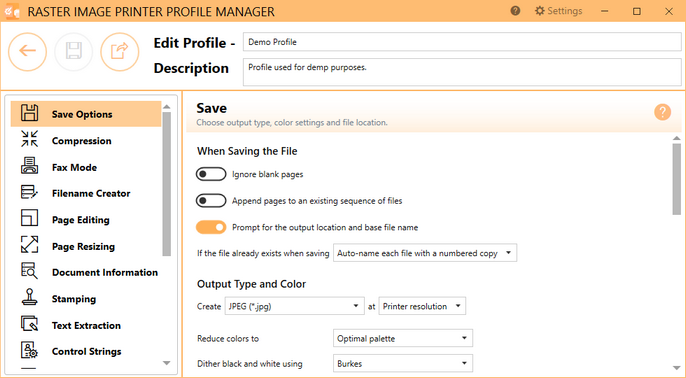The height and width of the screenshot is (378, 686).
Task: Open the Create JPEG file type dropdown
Action: pyautogui.click(x=294, y=306)
